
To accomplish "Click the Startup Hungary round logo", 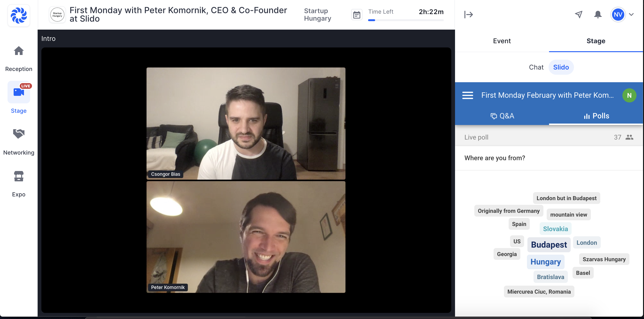I will click(x=57, y=15).
